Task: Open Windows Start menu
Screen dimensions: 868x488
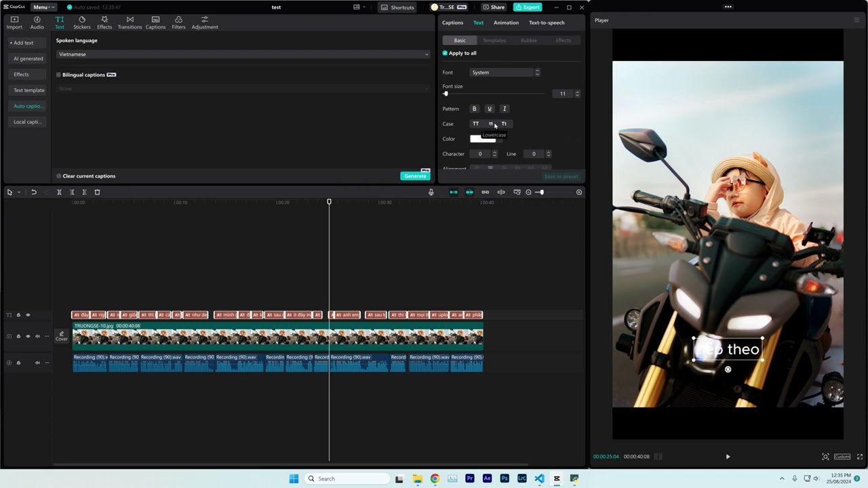Action: tap(294, 479)
